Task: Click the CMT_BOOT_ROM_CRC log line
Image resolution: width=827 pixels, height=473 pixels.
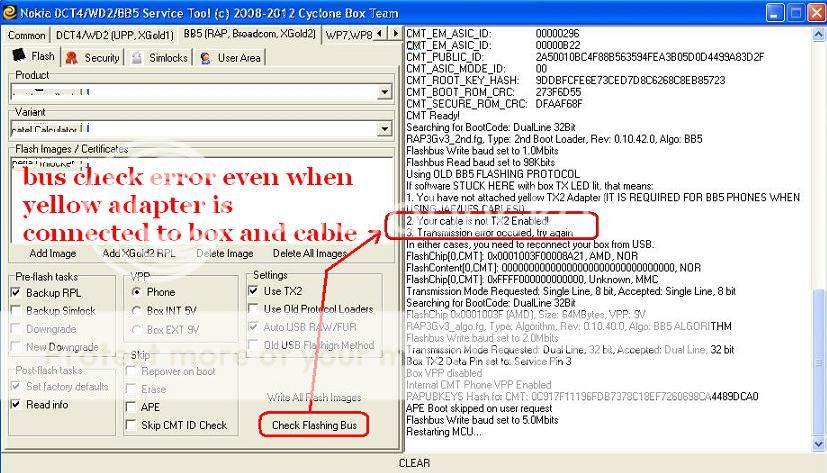Action: (494, 92)
